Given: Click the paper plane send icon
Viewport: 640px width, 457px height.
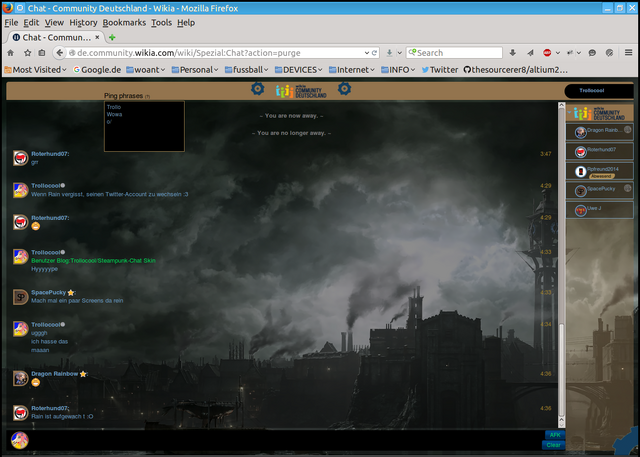Looking at the screenshot, I should pyautogui.click(x=530, y=53).
